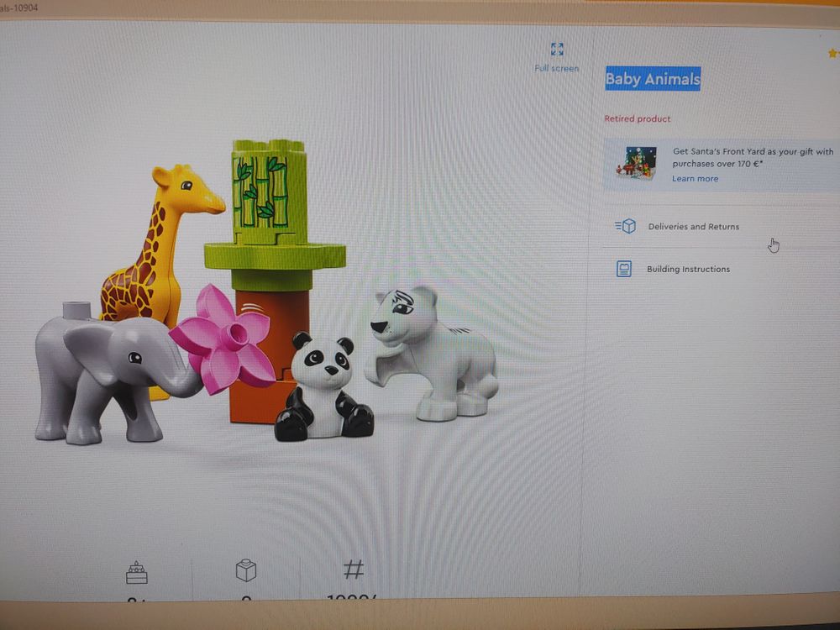Screen dimensions: 840x630
Task: Click the Retired product label
Action: click(637, 119)
